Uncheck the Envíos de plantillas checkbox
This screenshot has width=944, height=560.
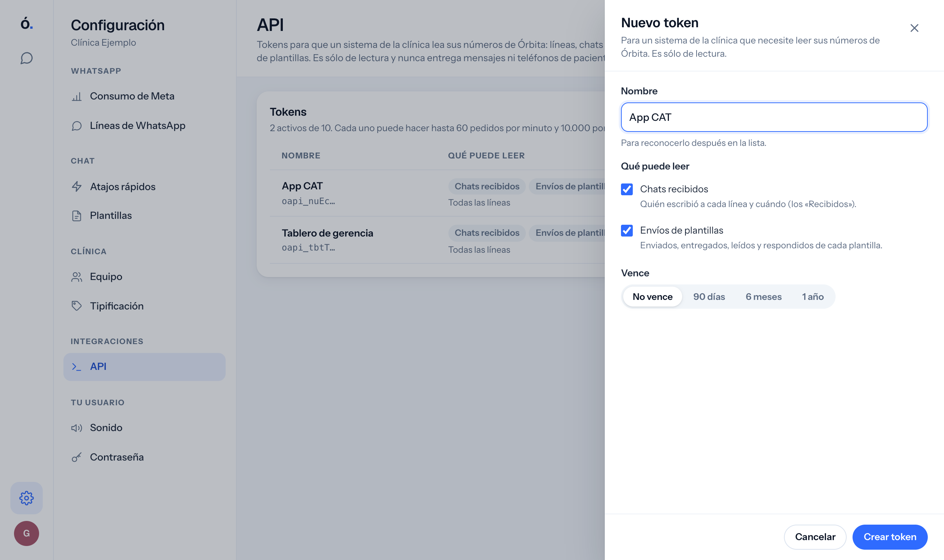[627, 230]
